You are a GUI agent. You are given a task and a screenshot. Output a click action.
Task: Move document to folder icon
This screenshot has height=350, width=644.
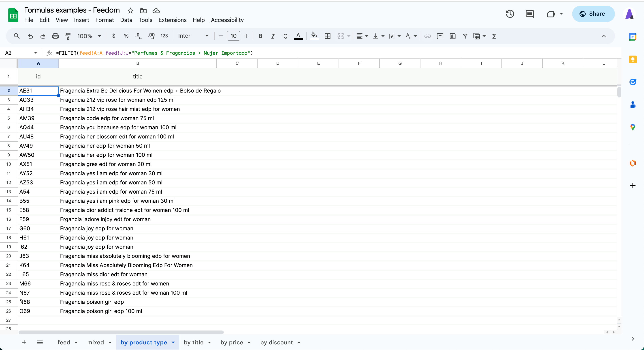[x=143, y=11]
